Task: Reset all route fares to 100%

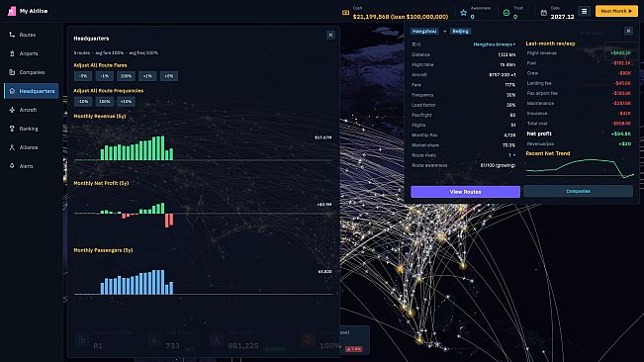Action: [126, 76]
